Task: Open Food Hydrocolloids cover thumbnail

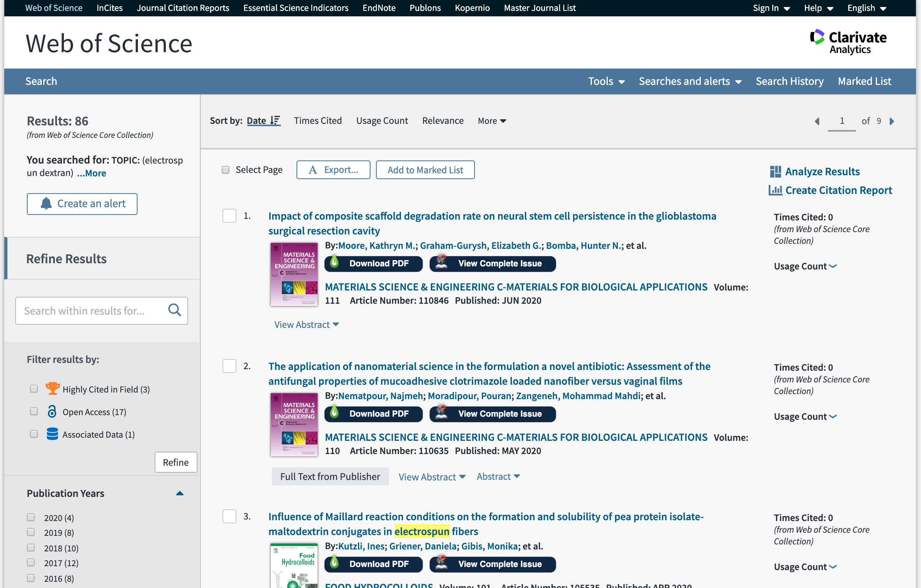Action: [294, 565]
